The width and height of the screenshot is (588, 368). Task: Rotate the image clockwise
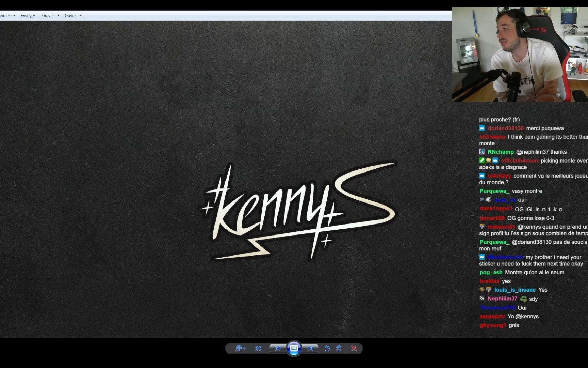tap(339, 348)
